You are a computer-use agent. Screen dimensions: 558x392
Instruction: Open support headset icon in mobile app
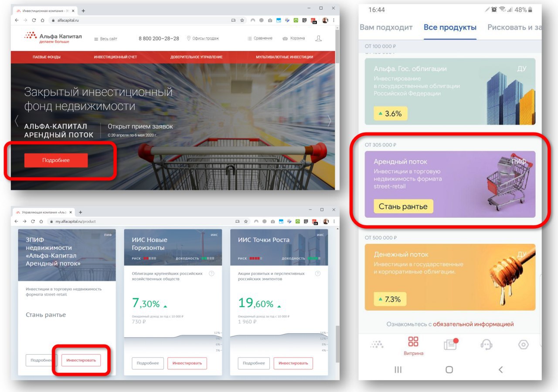pos(487,345)
